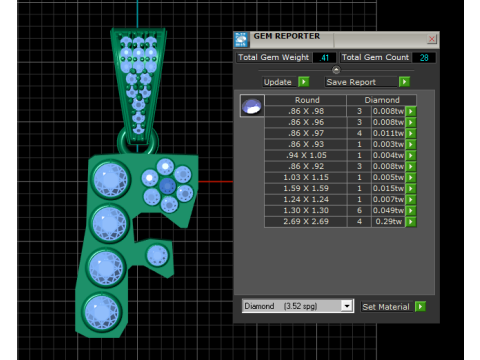Click the green arrow next to Save Report

tap(404, 82)
